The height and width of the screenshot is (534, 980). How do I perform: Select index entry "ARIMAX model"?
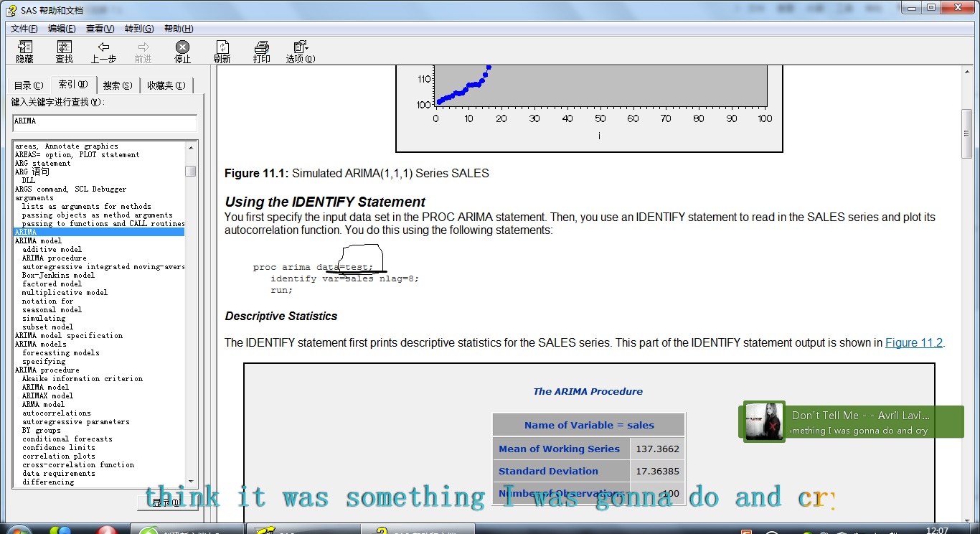[47, 396]
